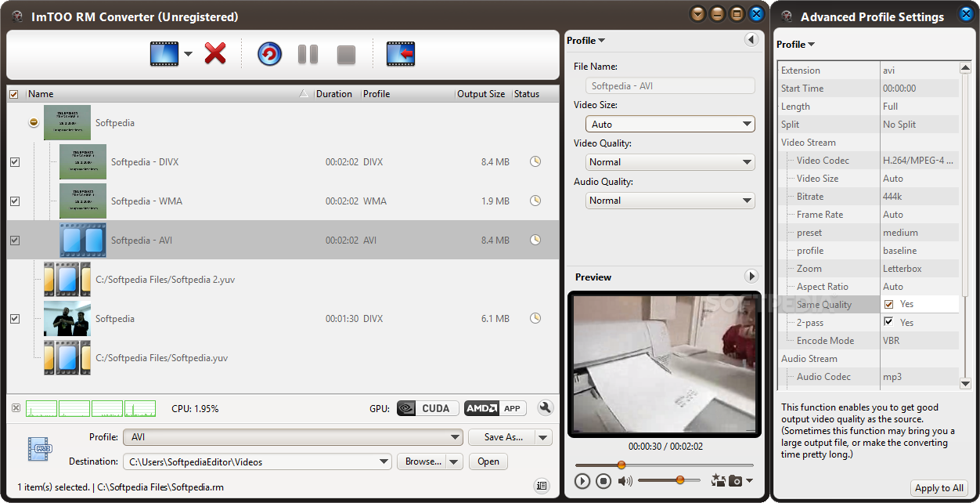The image size is (980, 503).
Task: Open snapshot options dropdown arrow
Action: tap(750, 481)
